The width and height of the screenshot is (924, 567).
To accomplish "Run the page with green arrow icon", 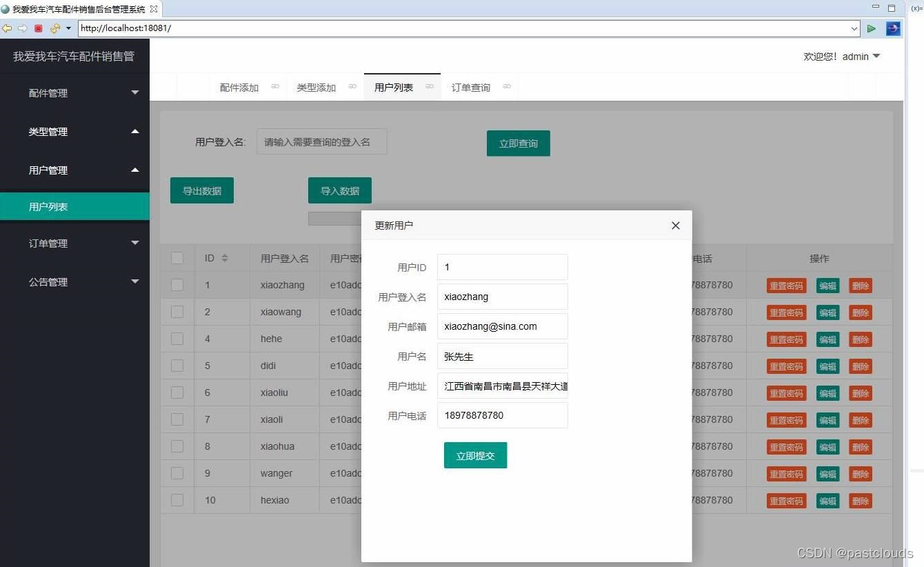I will [x=871, y=28].
